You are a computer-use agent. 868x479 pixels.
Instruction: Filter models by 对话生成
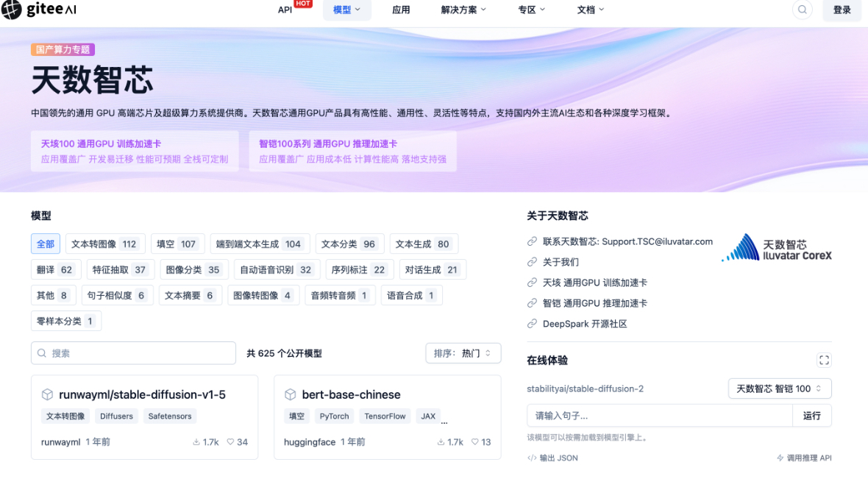coord(433,270)
